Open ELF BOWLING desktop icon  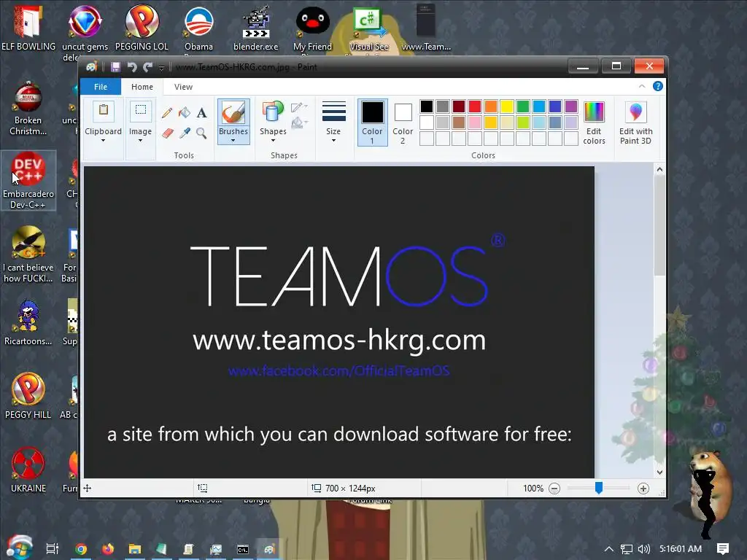(28, 26)
